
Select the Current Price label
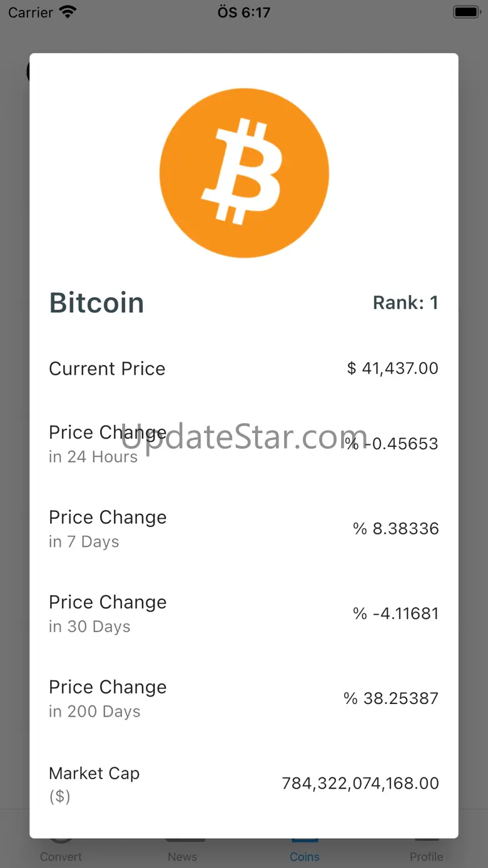click(107, 369)
